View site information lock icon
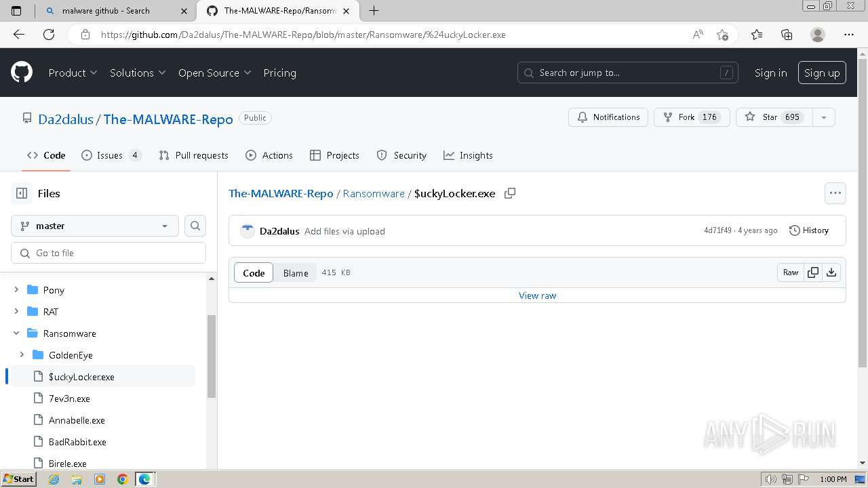This screenshot has width=868, height=488. coord(85,35)
